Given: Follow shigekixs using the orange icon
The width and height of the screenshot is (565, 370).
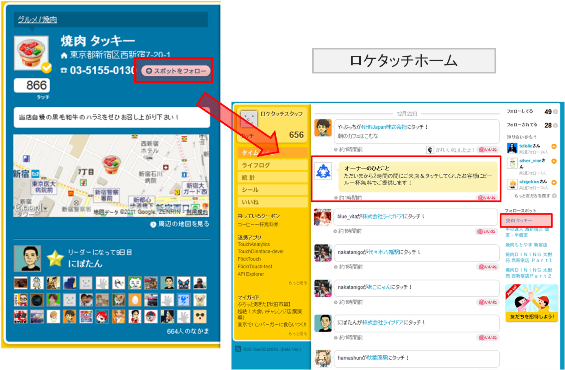Looking at the screenshot, I should [x=554, y=183].
